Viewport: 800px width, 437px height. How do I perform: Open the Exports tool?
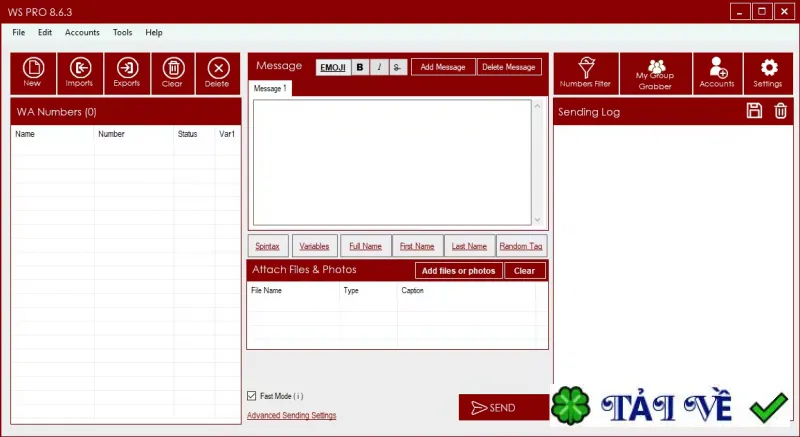pos(127,73)
